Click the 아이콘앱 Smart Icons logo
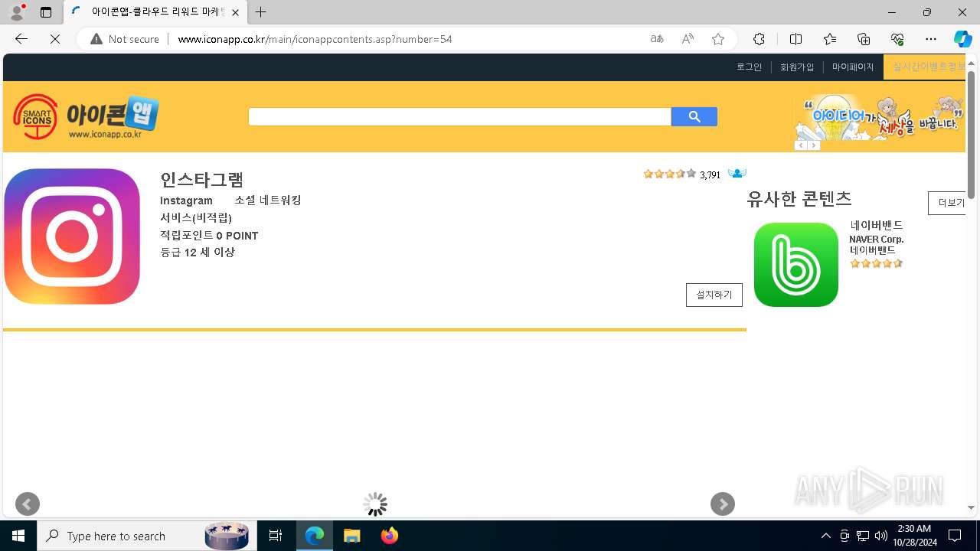 [x=86, y=117]
